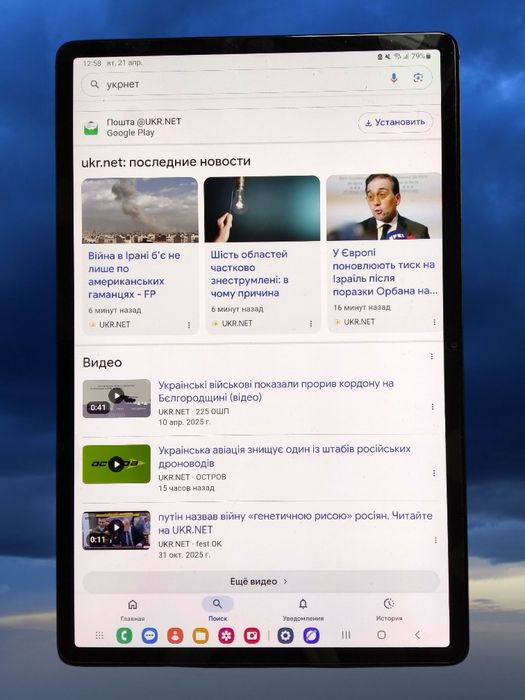525x700 pixels.
Task: Tap the magnifier icon in search bar
Action: [x=95, y=84]
